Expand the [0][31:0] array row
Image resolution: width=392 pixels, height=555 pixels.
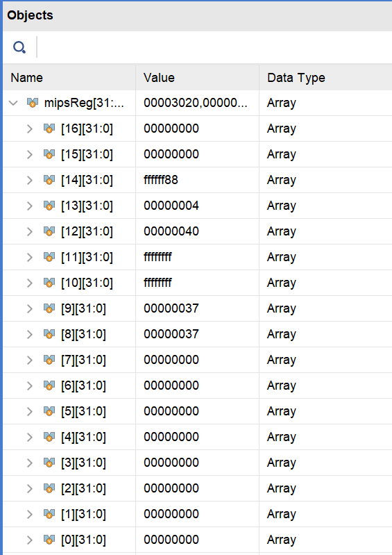[30, 540]
